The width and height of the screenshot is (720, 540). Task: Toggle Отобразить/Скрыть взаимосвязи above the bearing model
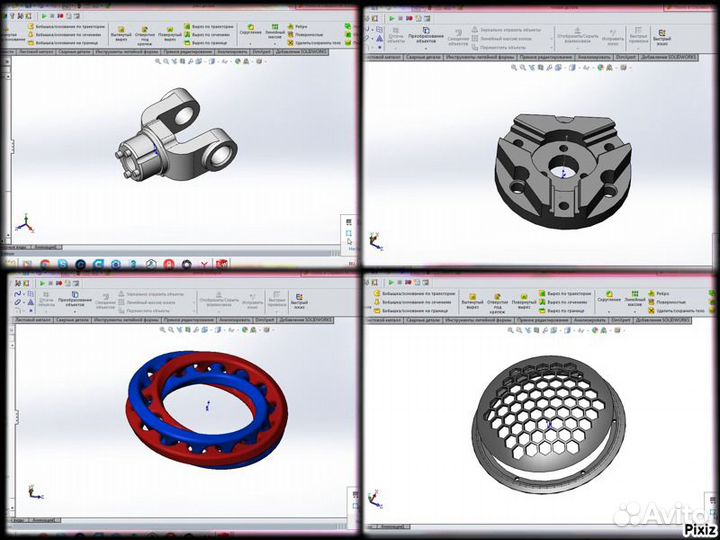(x=217, y=300)
